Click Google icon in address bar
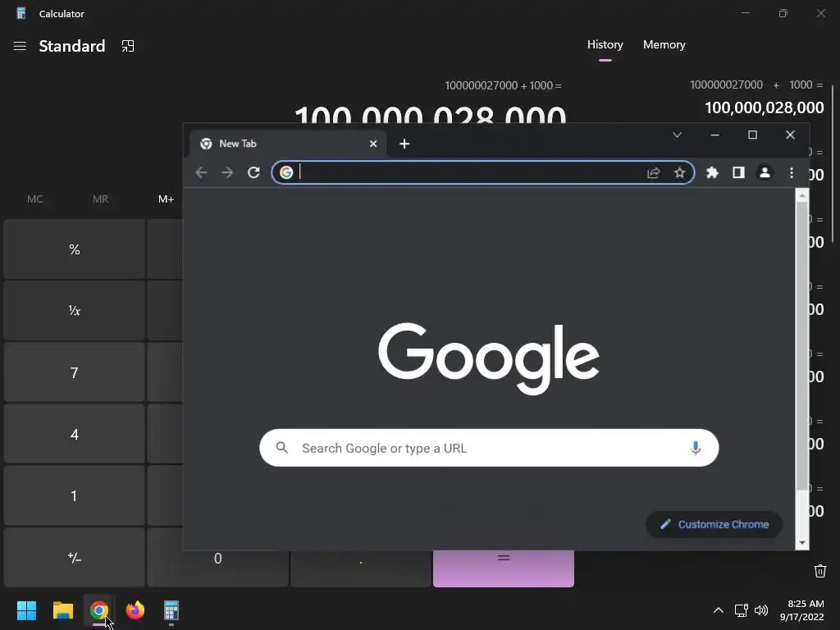Screen dimensions: 840x630 pos(286,172)
